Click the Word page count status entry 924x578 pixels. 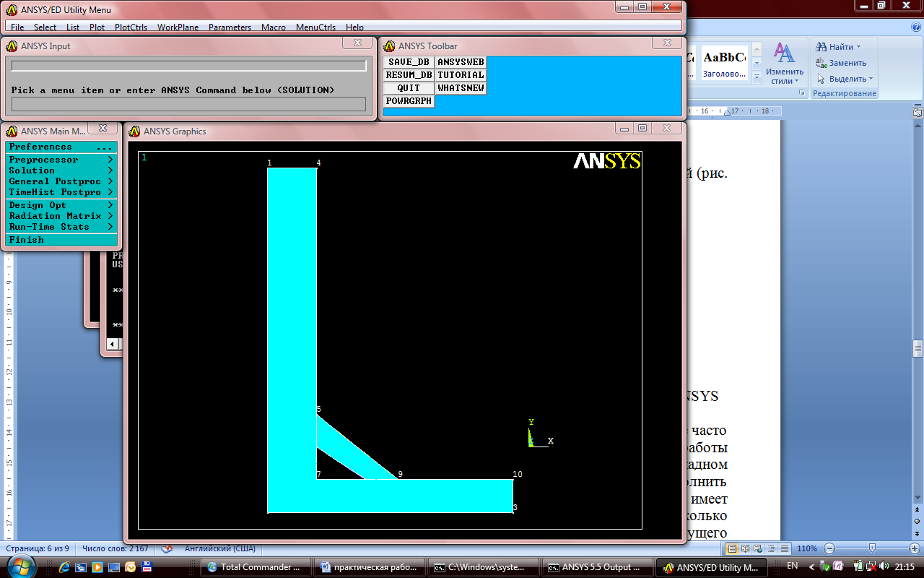(38, 548)
